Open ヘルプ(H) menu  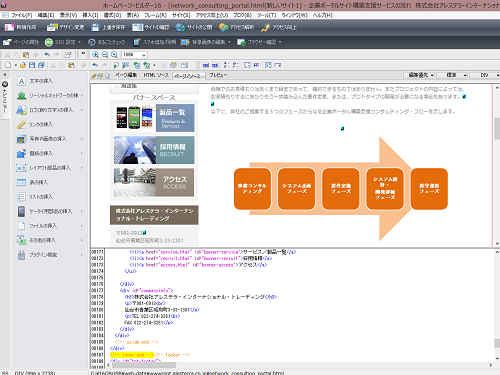(322, 15)
